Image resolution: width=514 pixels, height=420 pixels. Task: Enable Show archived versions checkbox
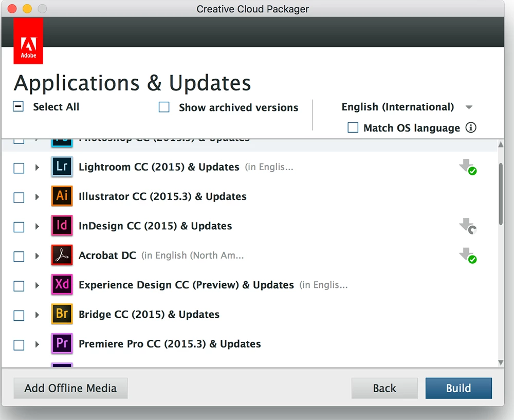click(164, 107)
